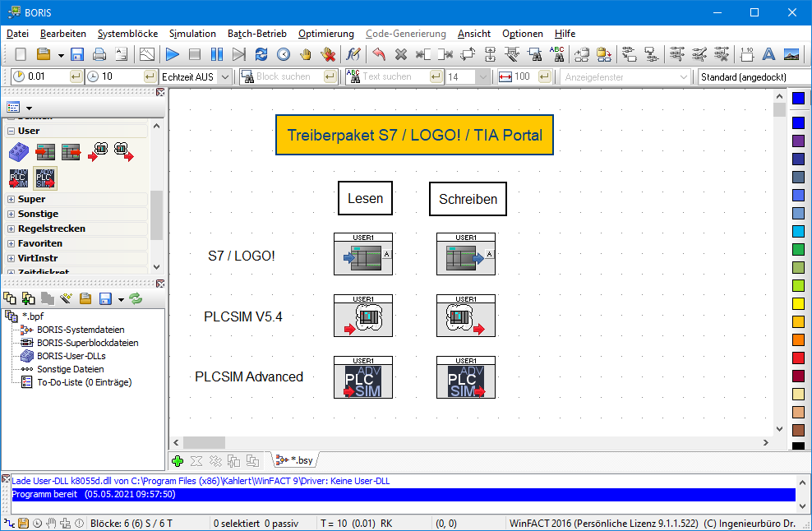The image size is (812, 531).
Task: Click the blue refresh arrows icon in the toolbar
Action: [261, 54]
